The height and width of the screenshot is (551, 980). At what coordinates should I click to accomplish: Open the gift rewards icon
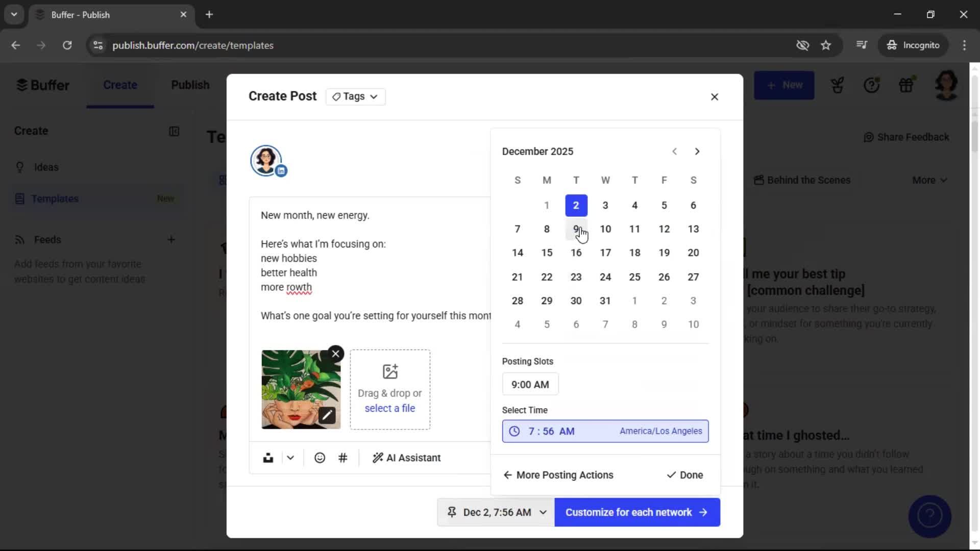click(907, 85)
